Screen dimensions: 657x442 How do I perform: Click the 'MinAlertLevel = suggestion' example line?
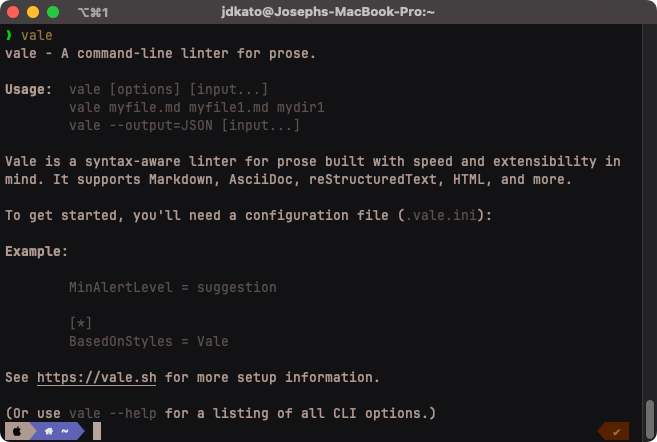click(172, 287)
